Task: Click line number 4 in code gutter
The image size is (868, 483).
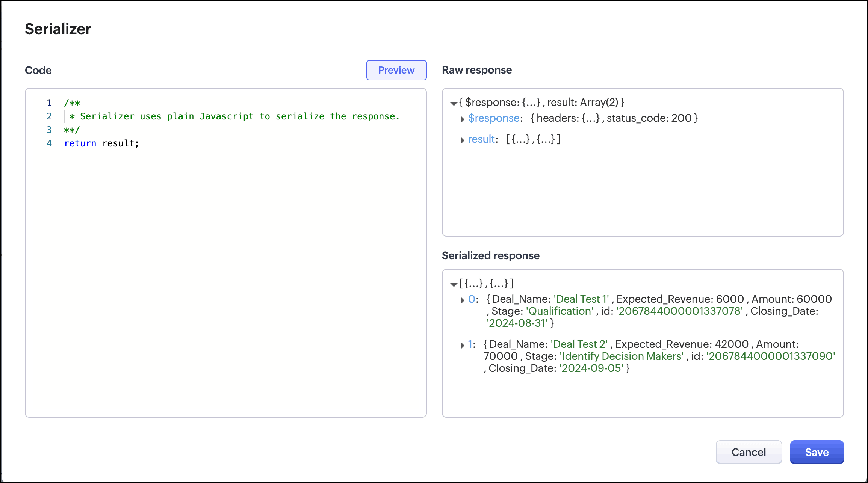Action: click(49, 143)
